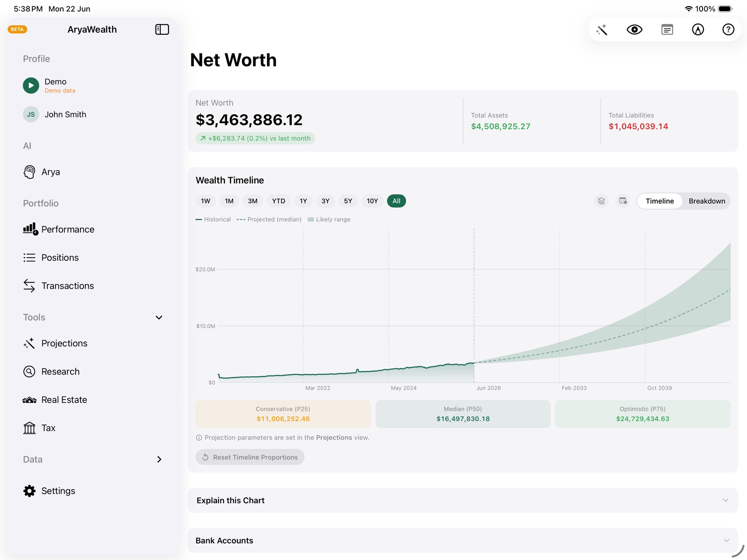Click the Optimistic (P75) projection card
747x560 pixels.
coord(642,414)
